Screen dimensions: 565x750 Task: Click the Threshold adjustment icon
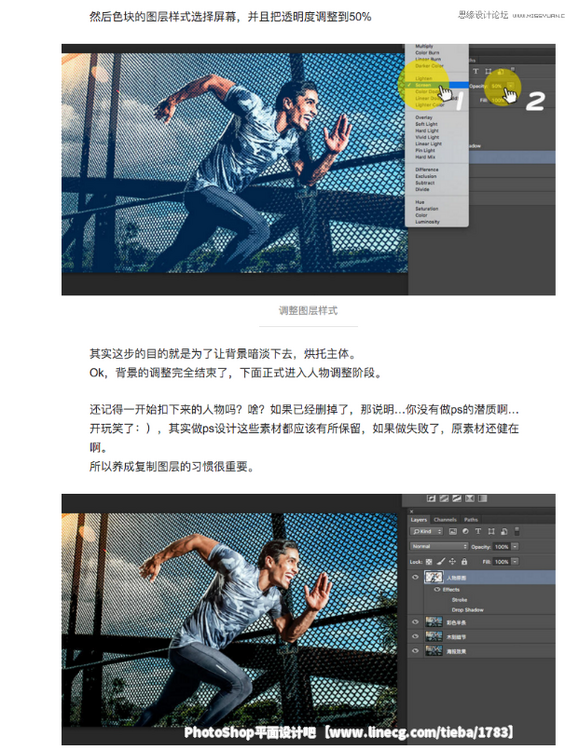[x=457, y=498]
